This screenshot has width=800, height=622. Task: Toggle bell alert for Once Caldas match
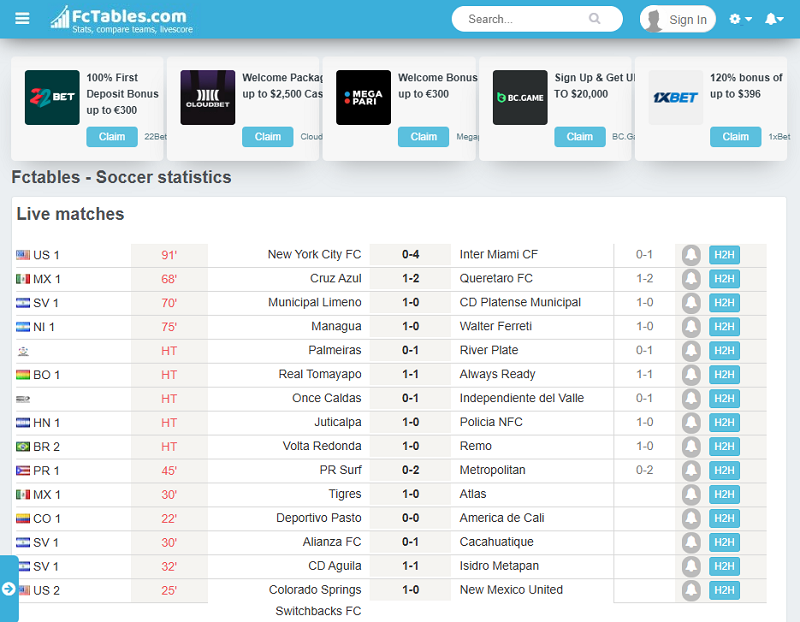tap(691, 399)
